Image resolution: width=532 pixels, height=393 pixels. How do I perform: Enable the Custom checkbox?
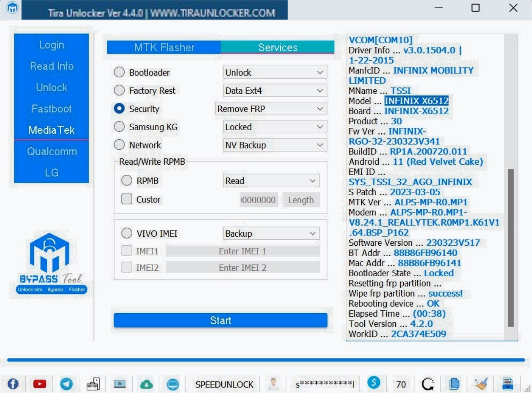click(127, 199)
